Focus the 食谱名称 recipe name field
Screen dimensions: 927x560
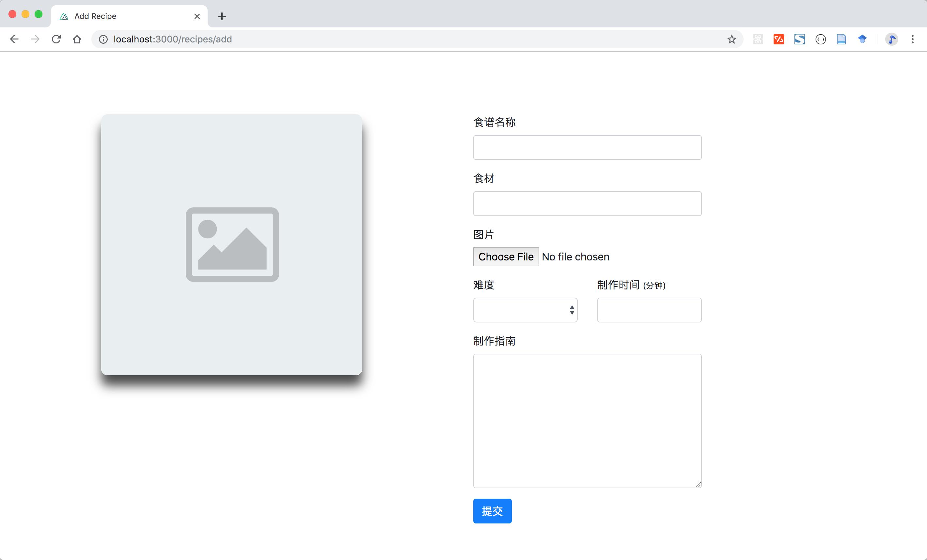[587, 148]
